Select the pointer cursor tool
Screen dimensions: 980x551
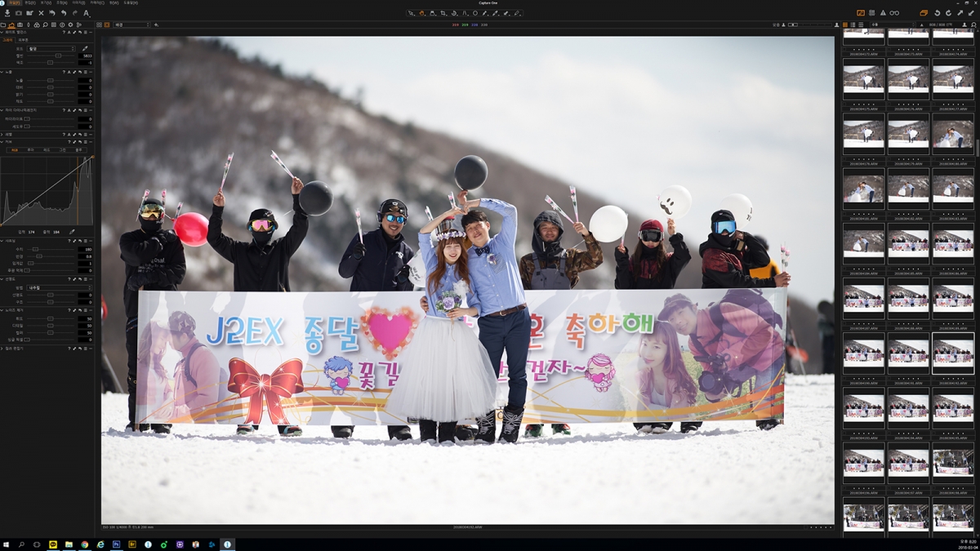(411, 13)
